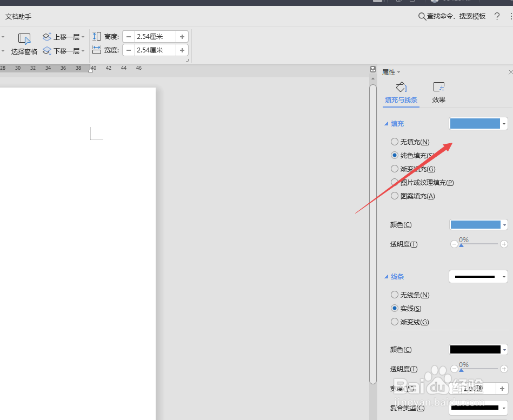
Task: Open WPS help via the question mark icon
Action: [497, 16]
